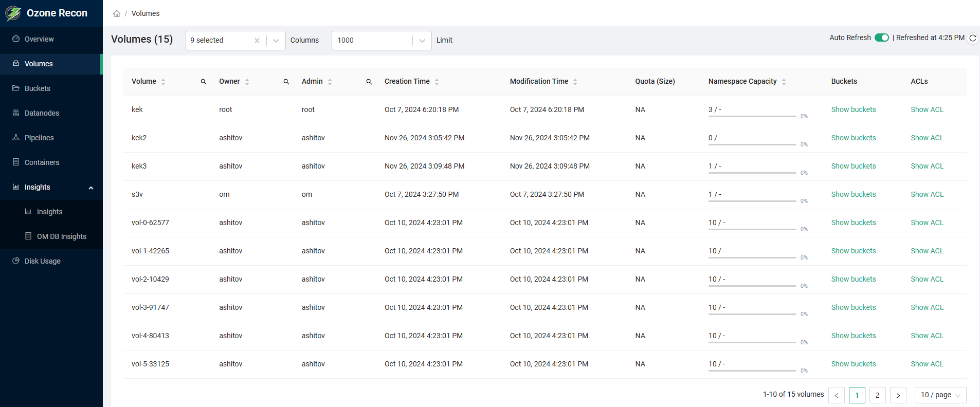Image resolution: width=980 pixels, height=407 pixels.
Task: Go to previous page arrow
Action: tap(837, 395)
